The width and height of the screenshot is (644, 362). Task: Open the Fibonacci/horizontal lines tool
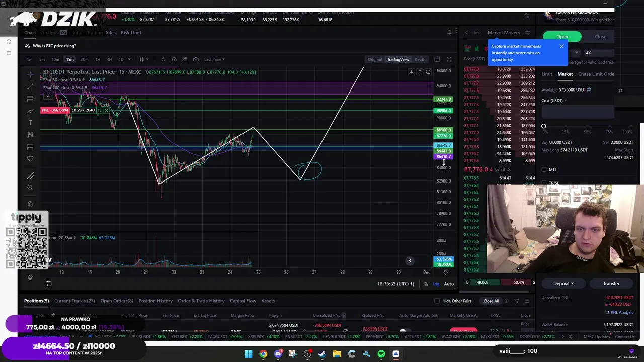tap(30, 99)
